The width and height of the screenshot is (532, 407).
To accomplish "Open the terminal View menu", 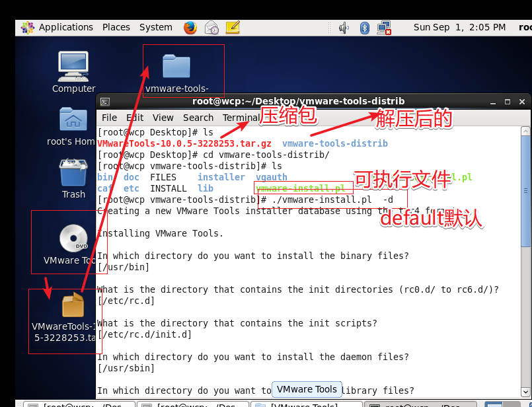I will [163, 118].
